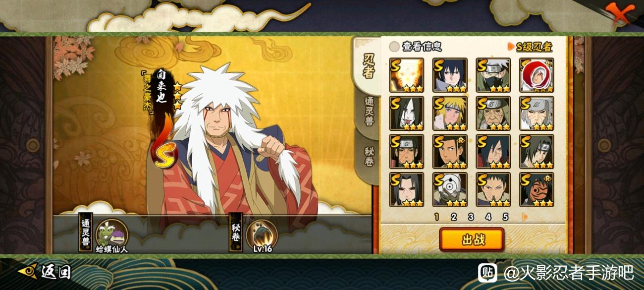Select the white spiral-mask Obito portrait
The height and width of the screenshot is (290, 644).
click(x=450, y=189)
